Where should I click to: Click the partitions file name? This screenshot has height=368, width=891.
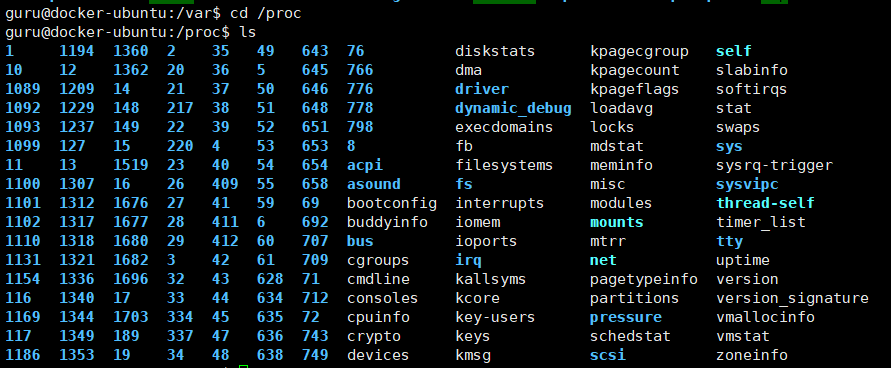point(635,299)
